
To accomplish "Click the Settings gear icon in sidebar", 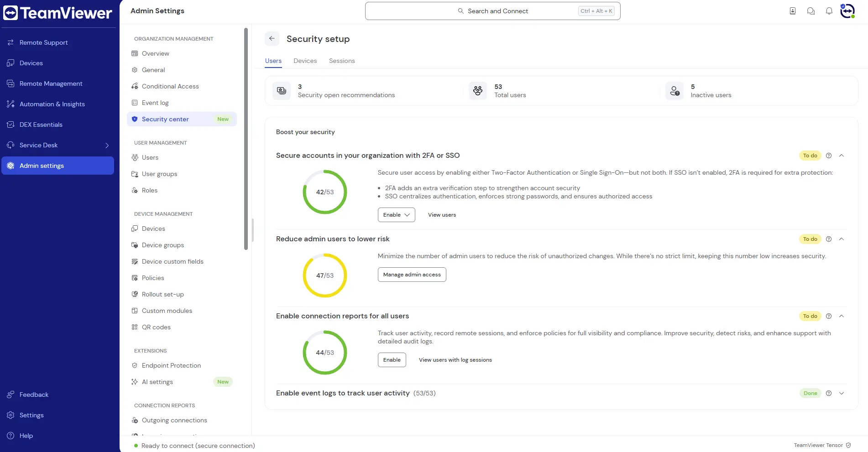I will point(10,415).
